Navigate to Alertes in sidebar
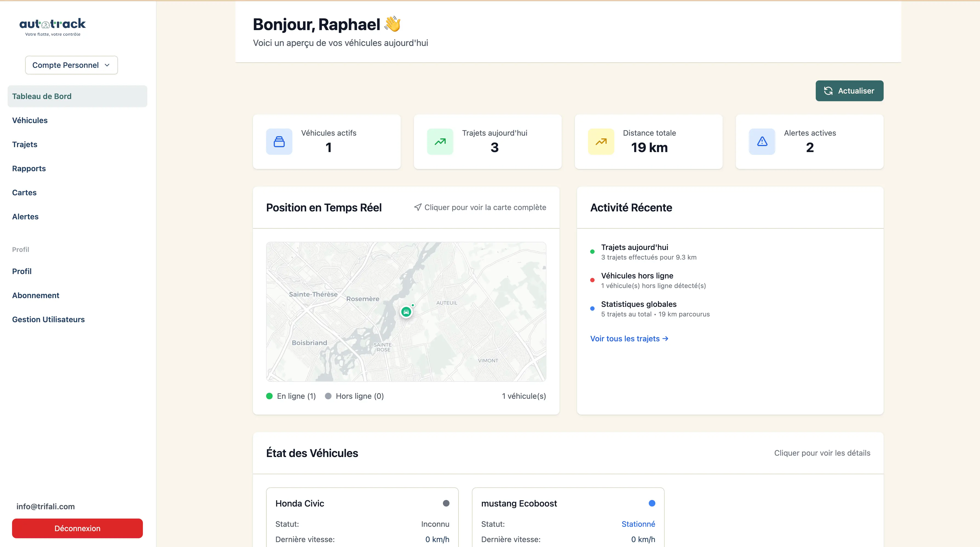This screenshot has height=547, width=980. click(25, 217)
